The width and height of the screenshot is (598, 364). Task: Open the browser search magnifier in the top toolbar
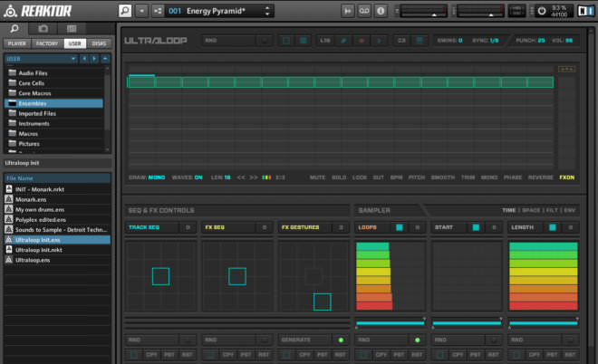tap(125, 11)
